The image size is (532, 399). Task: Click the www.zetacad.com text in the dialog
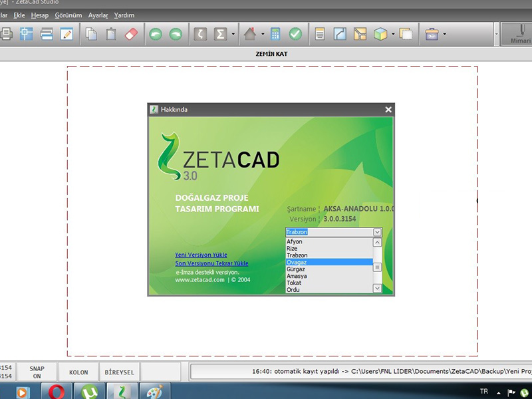pos(200,280)
